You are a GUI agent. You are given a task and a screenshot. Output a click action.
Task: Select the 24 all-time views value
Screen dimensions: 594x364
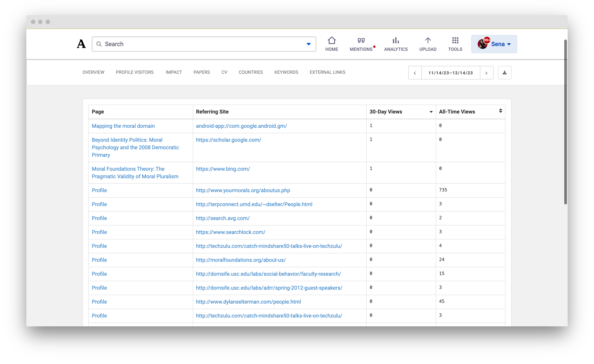(x=441, y=259)
